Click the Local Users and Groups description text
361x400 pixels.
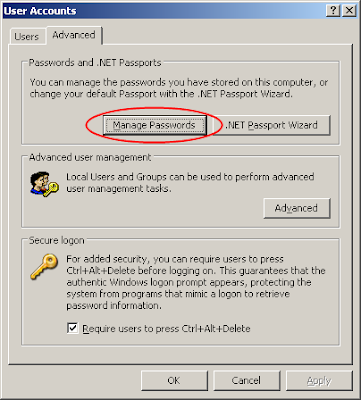point(190,182)
